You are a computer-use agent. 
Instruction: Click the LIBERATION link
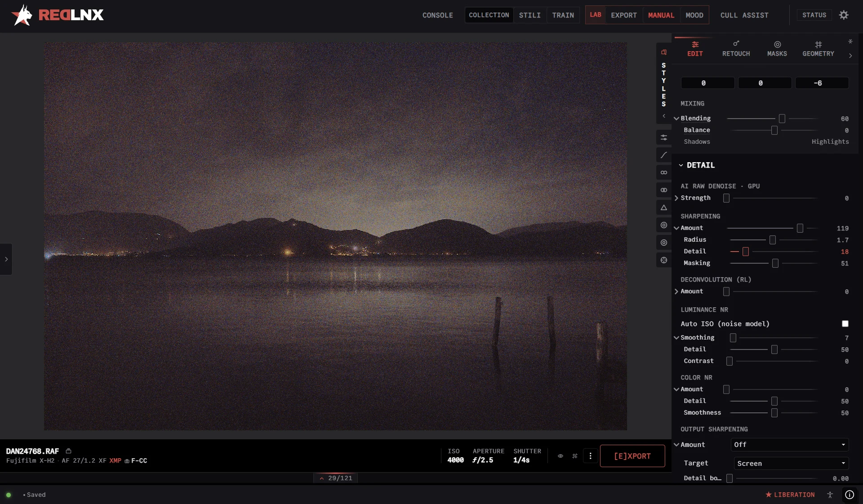point(790,495)
